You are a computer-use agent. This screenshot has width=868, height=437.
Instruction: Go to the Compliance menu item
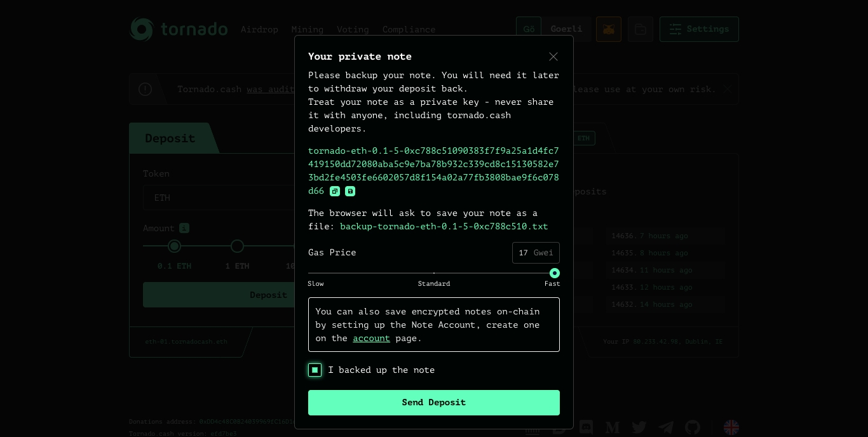coord(409,29)
